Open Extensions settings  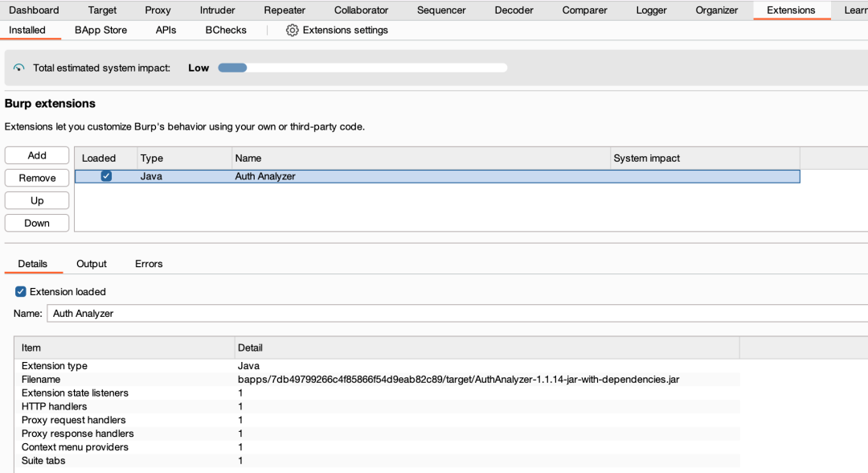coord(337,31)
